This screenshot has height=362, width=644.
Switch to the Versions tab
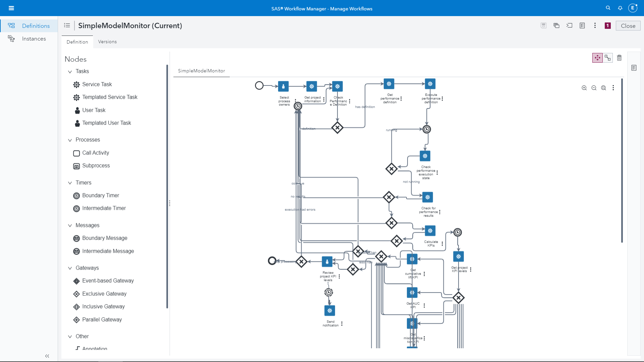(107, 42)
